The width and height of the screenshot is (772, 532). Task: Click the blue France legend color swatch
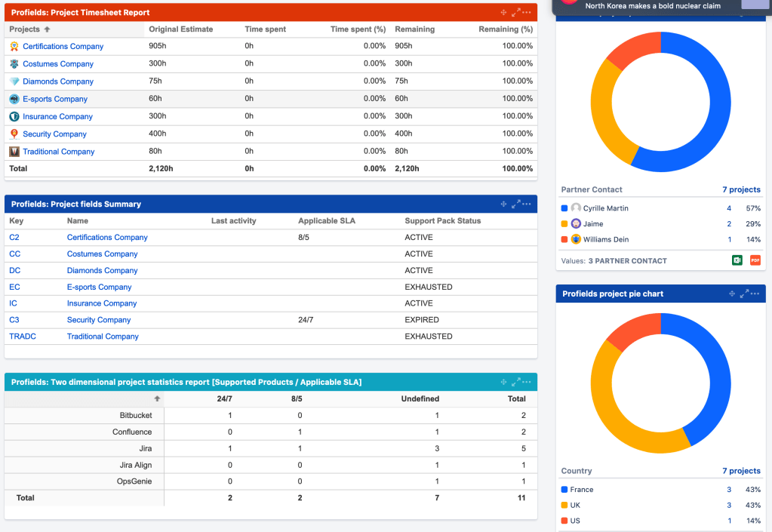tap(564, 490)
